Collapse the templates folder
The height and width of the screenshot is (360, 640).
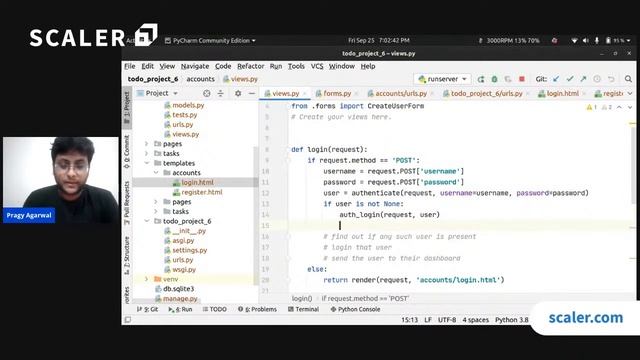[x=147, y=163]
